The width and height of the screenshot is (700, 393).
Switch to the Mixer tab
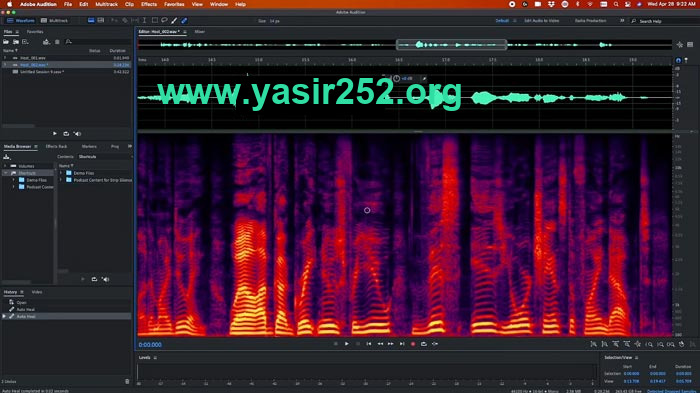200,32
